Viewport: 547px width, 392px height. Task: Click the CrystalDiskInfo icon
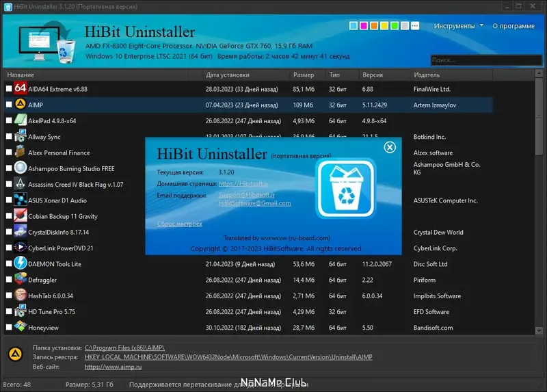21,231
